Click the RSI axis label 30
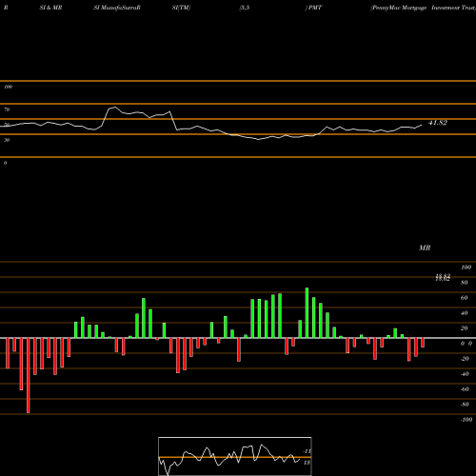 pos(7,140)
